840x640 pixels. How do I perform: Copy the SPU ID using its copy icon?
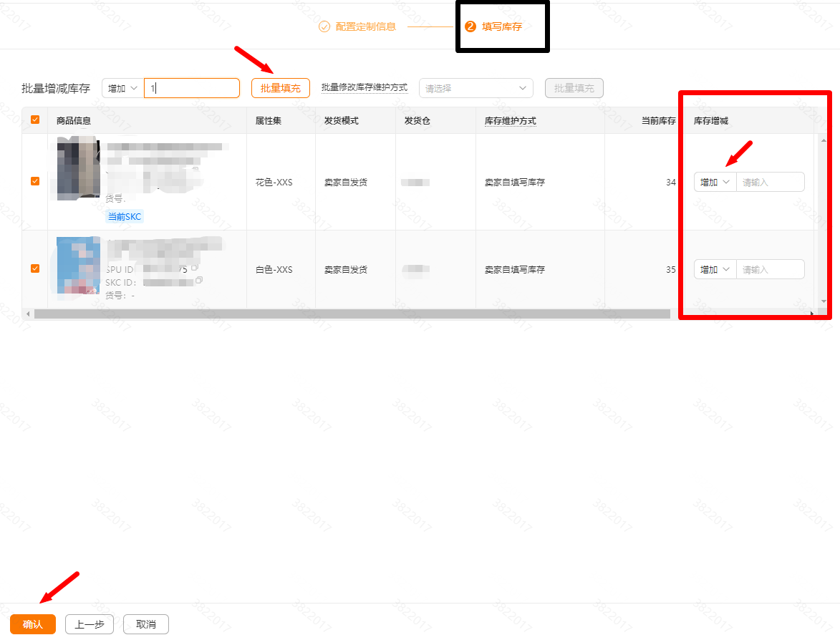195,268
